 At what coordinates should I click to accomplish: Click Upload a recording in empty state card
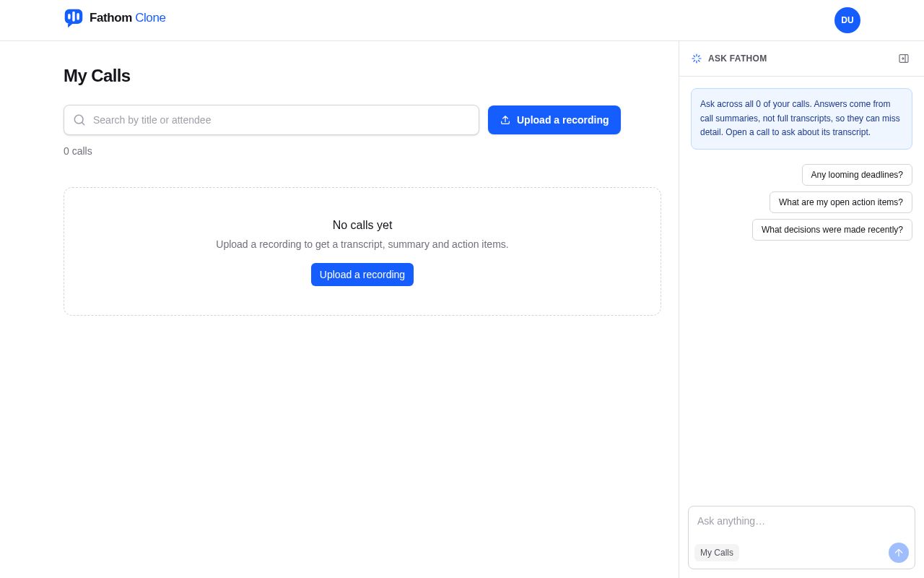pos(362,275)
